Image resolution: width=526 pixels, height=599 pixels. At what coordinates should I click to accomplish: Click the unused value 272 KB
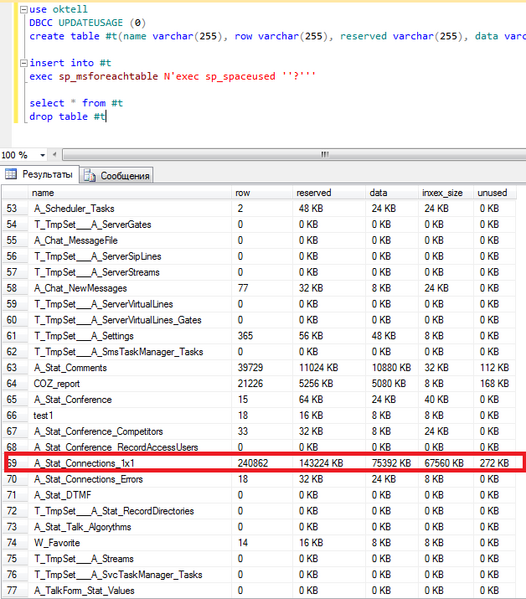(x=495, y=463)
